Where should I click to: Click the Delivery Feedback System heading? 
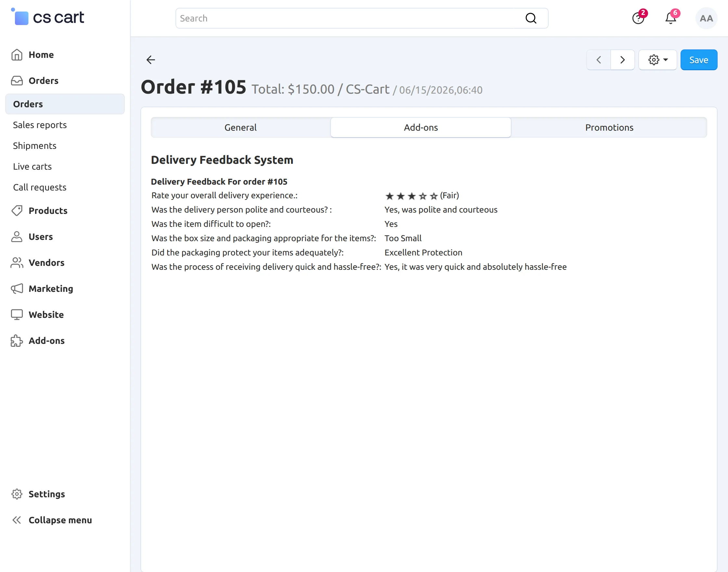point(222,160)
